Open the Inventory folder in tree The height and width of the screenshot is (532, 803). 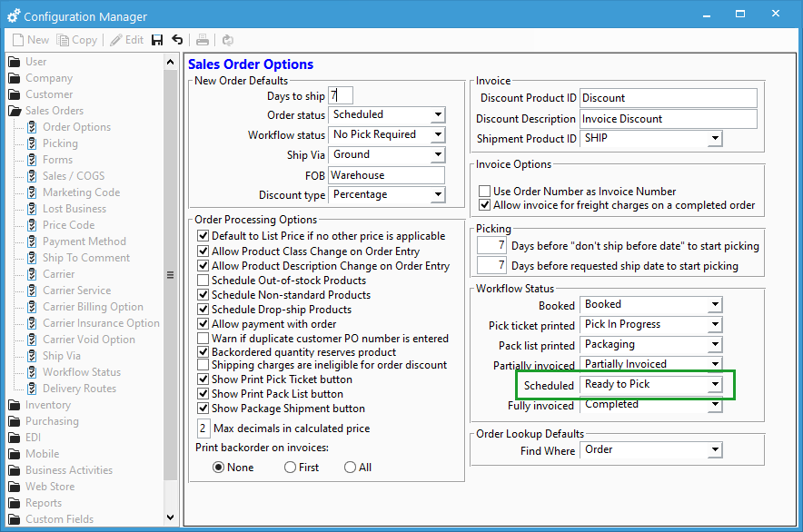coord(40,405)
